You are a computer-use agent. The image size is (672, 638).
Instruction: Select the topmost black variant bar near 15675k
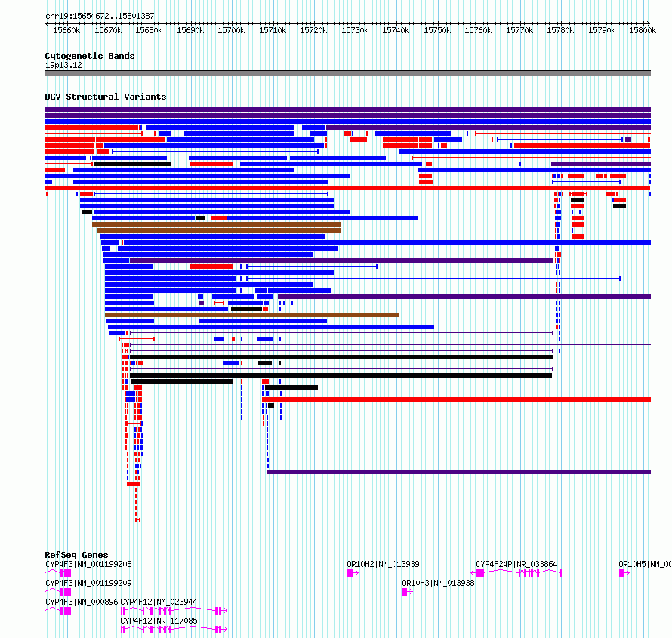(132, 164)
